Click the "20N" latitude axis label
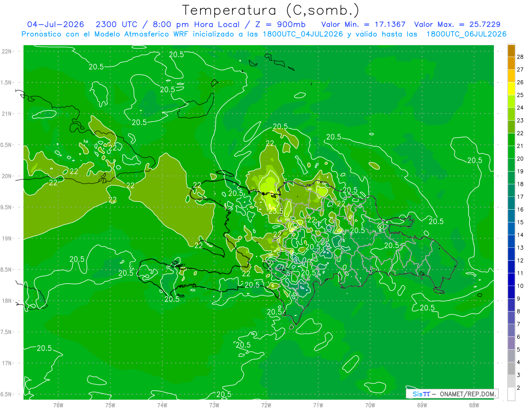This screenshot has width=532, height=411. (x=7, y=176)
